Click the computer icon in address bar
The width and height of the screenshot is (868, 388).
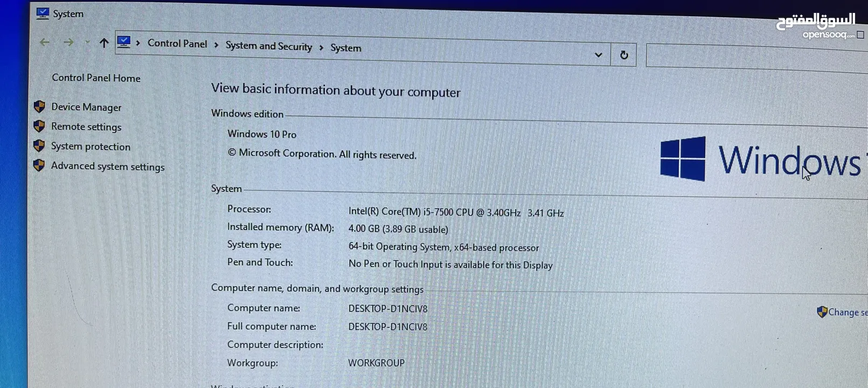pos(124,42)
